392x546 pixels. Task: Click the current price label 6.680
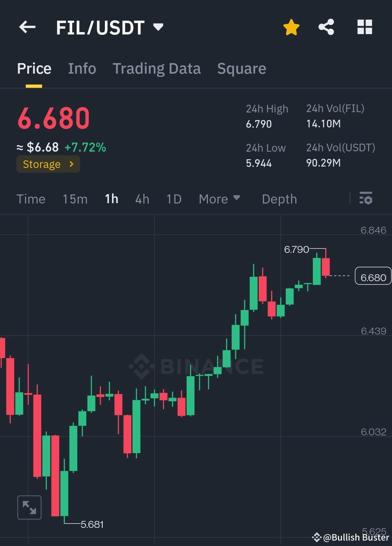[373, 277]
